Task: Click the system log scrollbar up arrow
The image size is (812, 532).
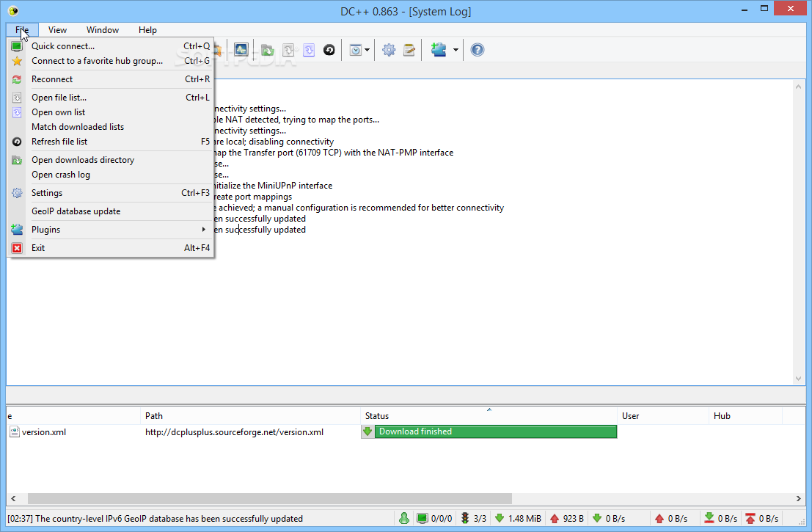Action: (x=798, y=87)
